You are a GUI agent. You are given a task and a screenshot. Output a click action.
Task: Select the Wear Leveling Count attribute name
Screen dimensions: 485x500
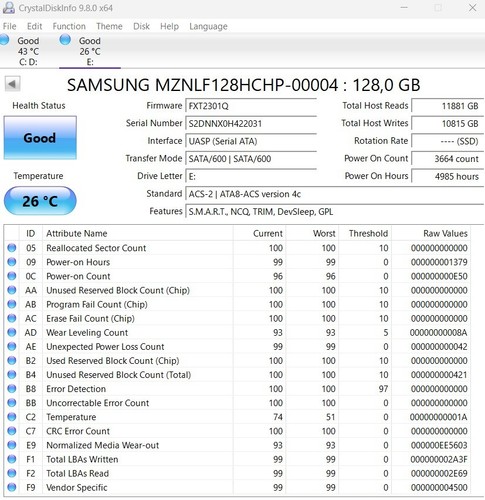click(87, 333)
